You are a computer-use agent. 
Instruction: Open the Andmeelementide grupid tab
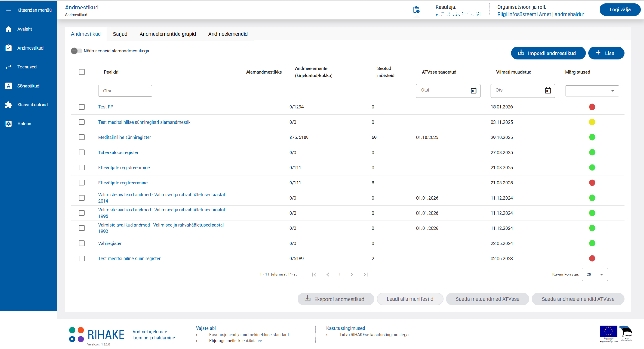point(168,34)
